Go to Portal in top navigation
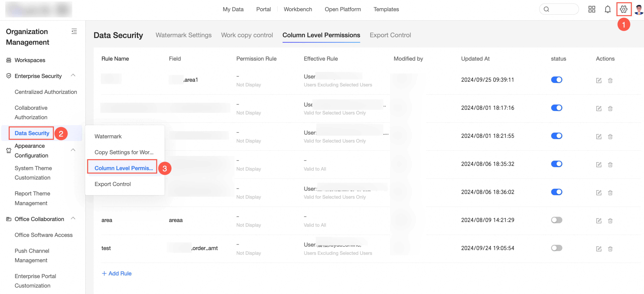 click(x=263, y=9)
